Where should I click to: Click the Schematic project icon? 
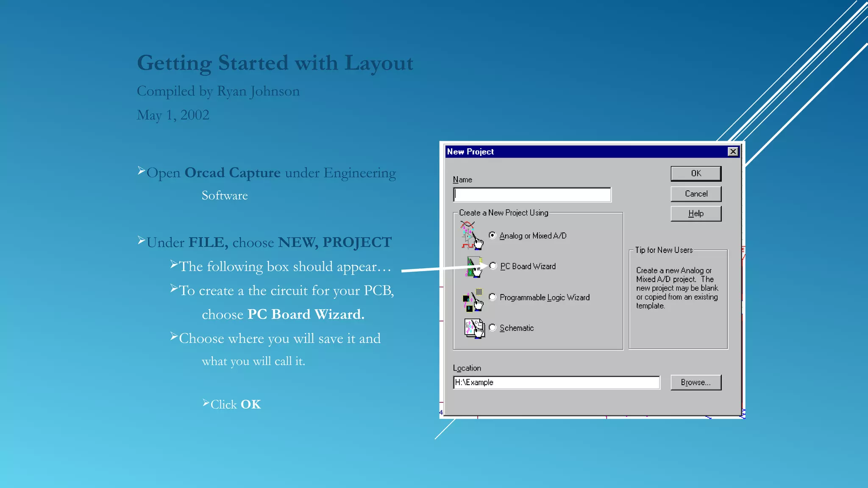point(474,328)
